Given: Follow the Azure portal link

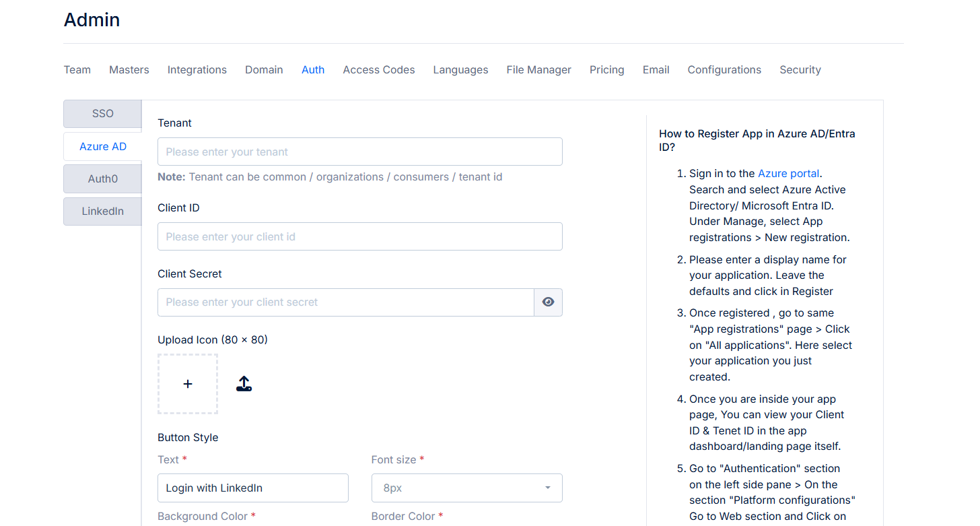Looking at the screenshot, I should [x=789, y=174].
